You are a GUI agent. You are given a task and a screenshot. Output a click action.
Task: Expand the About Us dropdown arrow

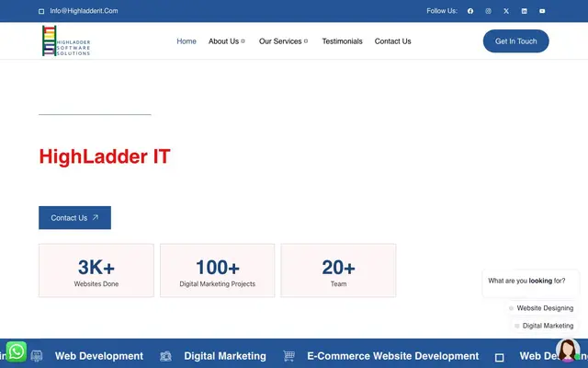(243, 41)
